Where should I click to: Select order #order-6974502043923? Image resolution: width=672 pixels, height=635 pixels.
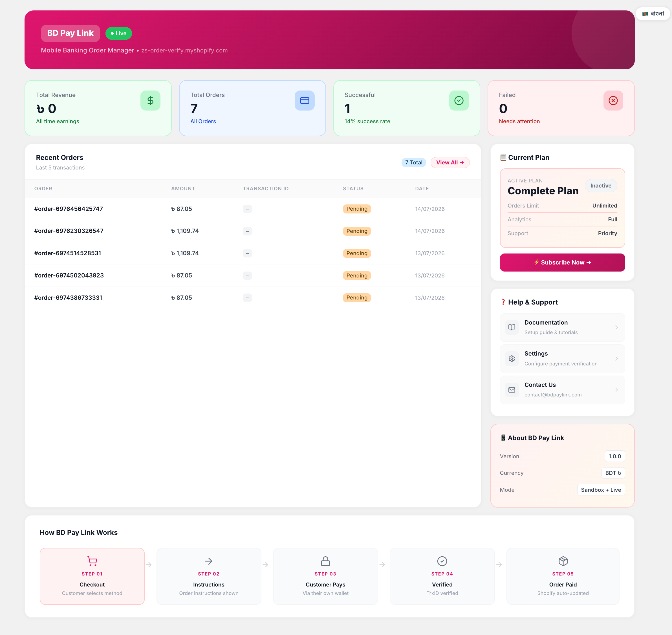point(69,275)
